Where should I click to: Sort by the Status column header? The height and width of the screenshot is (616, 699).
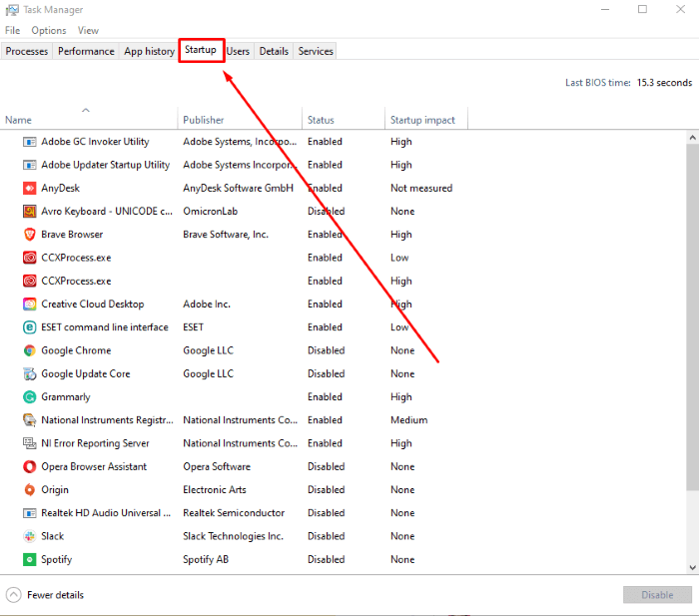[344, 118]
